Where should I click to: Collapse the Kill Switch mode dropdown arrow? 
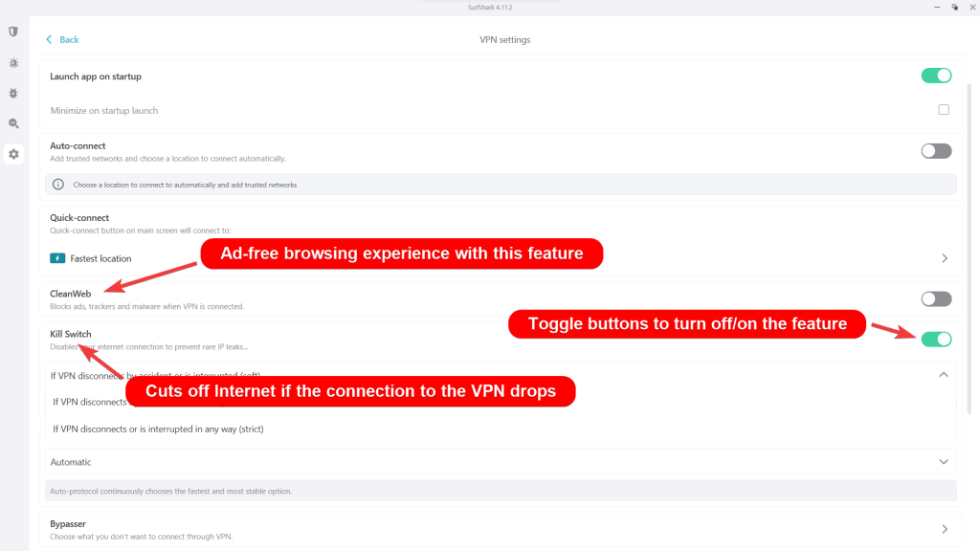pyautogui.click(x=944, y=375)
